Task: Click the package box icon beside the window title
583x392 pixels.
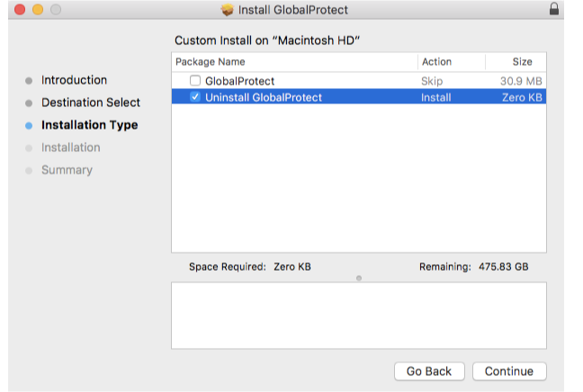Action: (227, 11)
